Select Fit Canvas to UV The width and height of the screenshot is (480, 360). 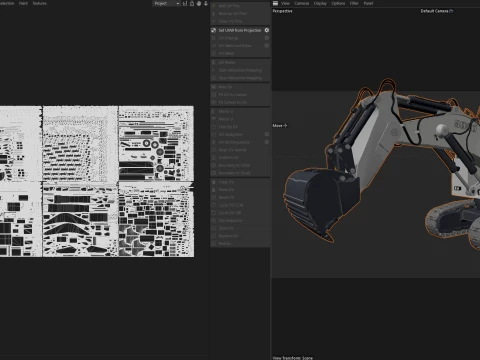click(x=240, y=102)
